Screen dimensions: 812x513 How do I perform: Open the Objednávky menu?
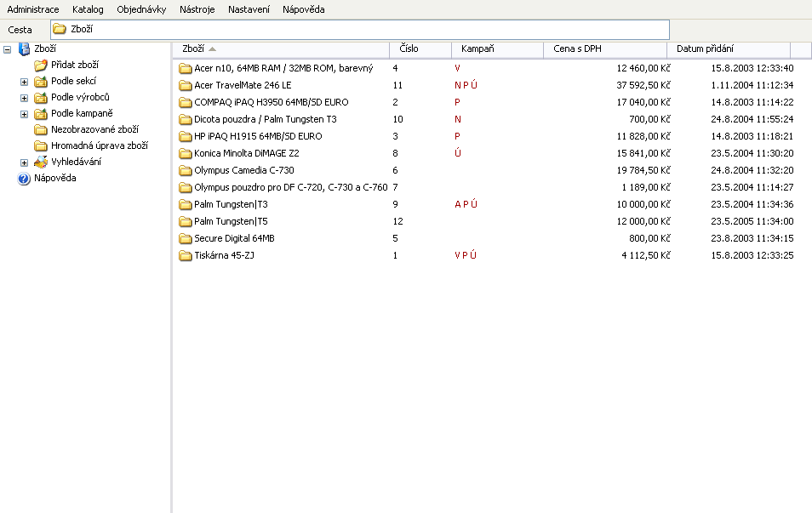click(x=141, y=9)
